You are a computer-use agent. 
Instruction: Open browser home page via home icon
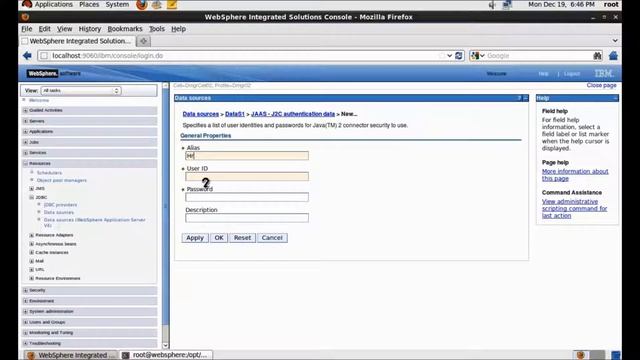[613, 56]
